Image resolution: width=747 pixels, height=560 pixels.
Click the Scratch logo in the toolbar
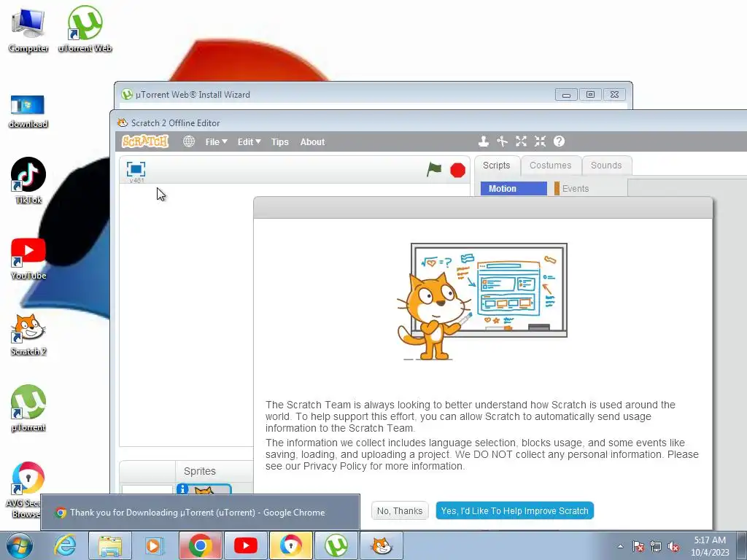145,141
